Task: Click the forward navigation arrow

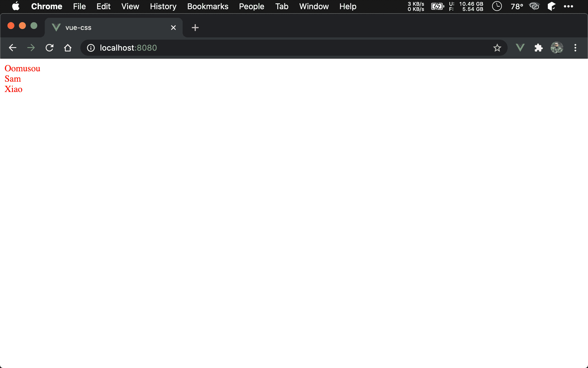Action: 31,48
